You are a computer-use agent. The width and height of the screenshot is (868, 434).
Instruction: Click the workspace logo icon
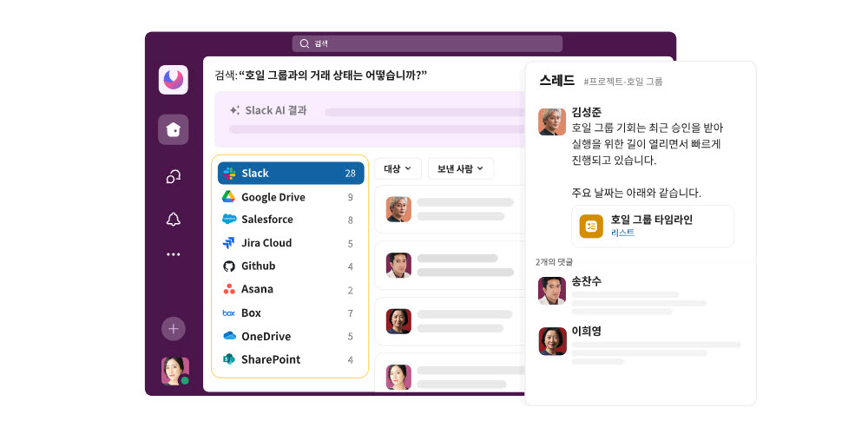174,80
